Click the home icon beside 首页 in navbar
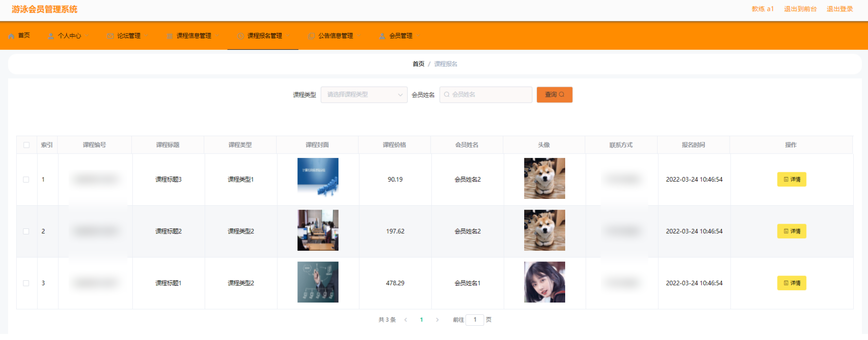868x340 pixels. (11, 36)
